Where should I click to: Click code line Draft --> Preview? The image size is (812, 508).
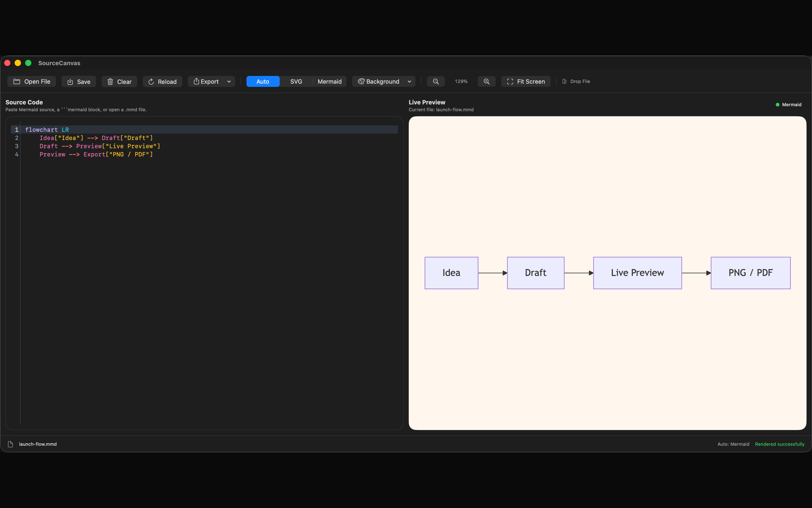100,146
